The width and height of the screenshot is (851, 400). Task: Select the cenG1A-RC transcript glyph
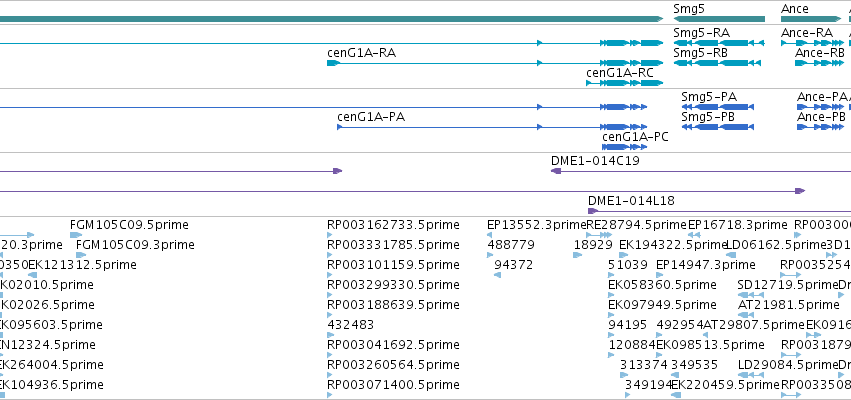click(x=624, y=83)
